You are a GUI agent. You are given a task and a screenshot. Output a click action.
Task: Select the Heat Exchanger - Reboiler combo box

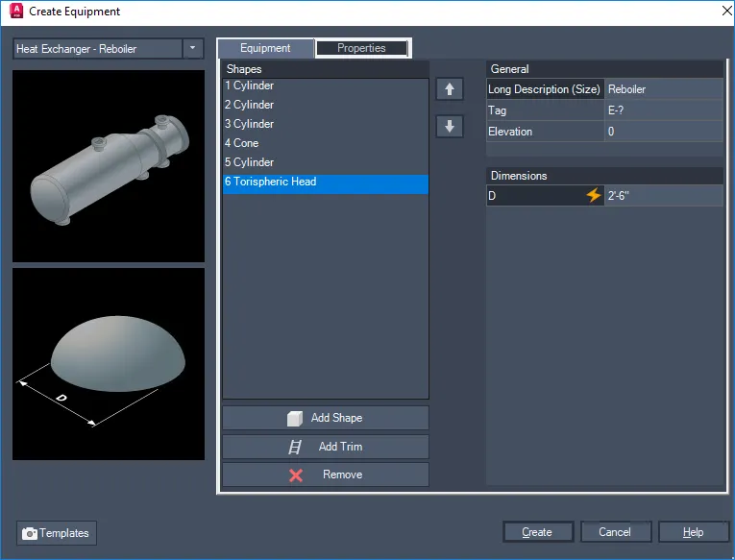109,48
